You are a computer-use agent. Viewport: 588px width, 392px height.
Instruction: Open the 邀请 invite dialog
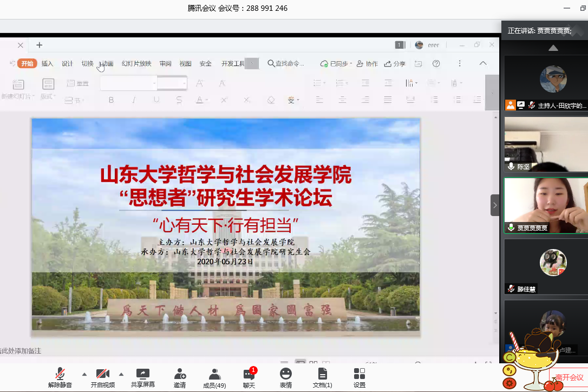point(180,378)
